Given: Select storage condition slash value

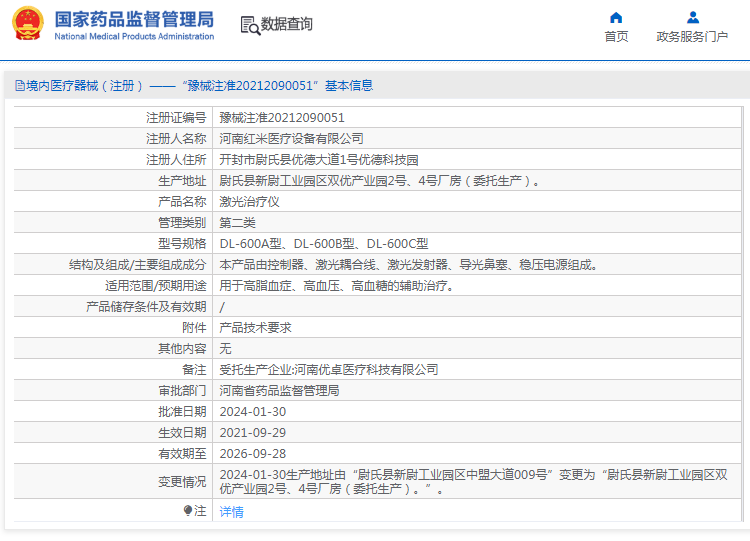Looking at the screenshot, I should (x=222, y=307).
